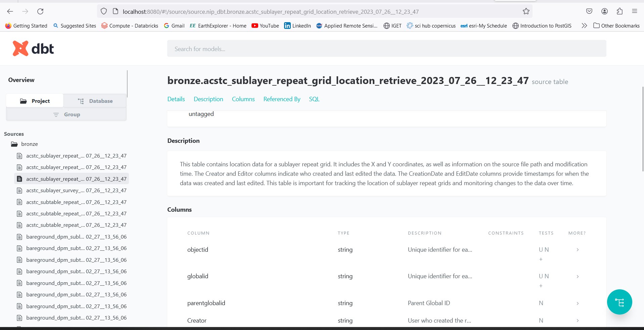This screenshot has width=644, height=330.
Task: Jump to the Details section
Action: click(176, 99)
